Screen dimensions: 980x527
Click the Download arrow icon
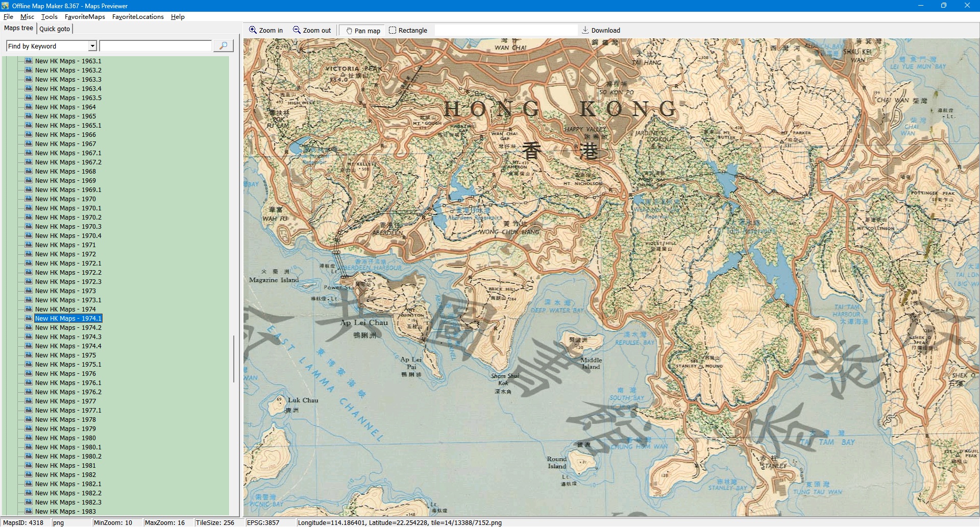tap(585, 30)
